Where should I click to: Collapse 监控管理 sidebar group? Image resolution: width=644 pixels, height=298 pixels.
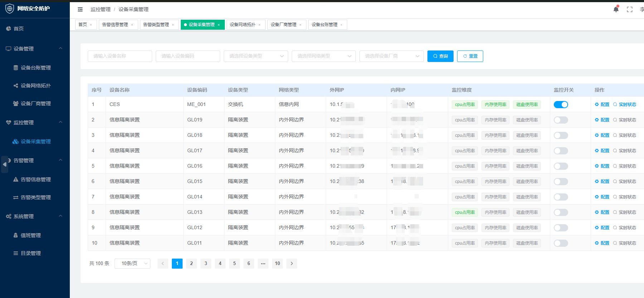[35, 122]
